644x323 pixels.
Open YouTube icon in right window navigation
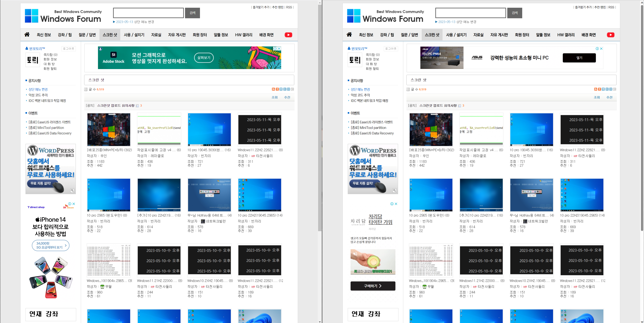coord(610,35)
